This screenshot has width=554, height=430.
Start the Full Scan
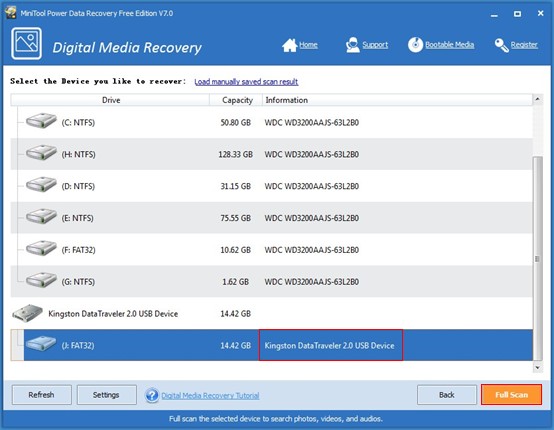click(511, 395)
